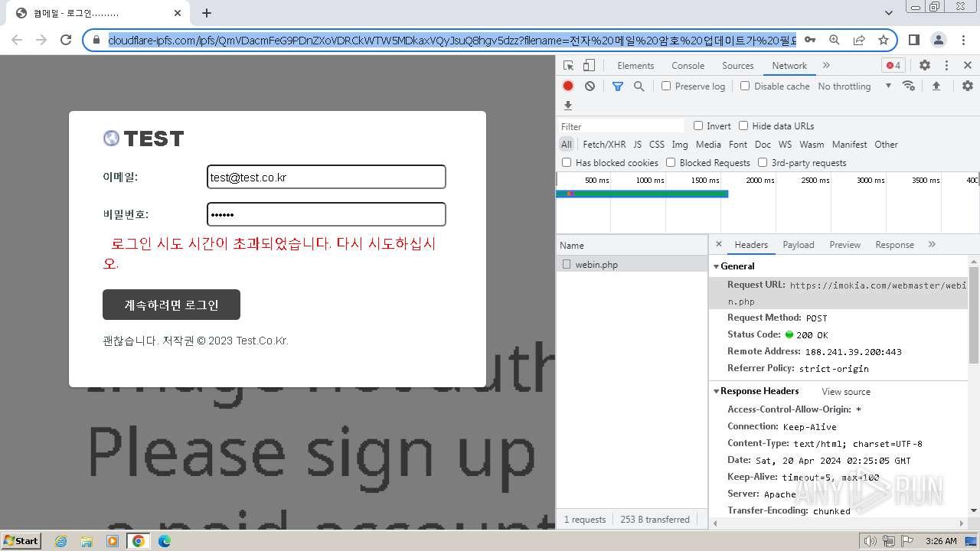The image size is (980, 551).
Task: Enable Preserve log checkbox
Action: [666, 86]
